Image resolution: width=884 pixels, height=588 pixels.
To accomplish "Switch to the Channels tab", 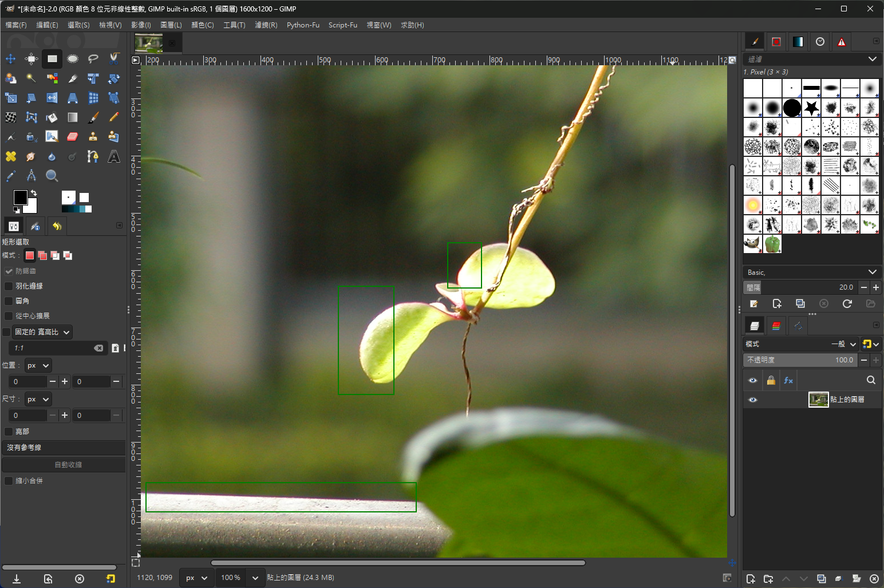I will point(776,326).
